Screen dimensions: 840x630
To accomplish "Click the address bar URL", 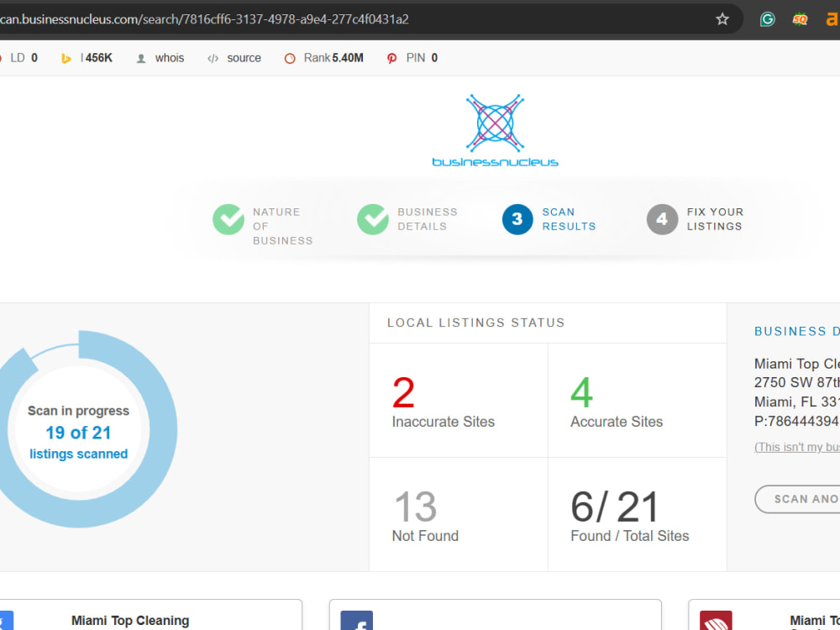I will point(204,19).
